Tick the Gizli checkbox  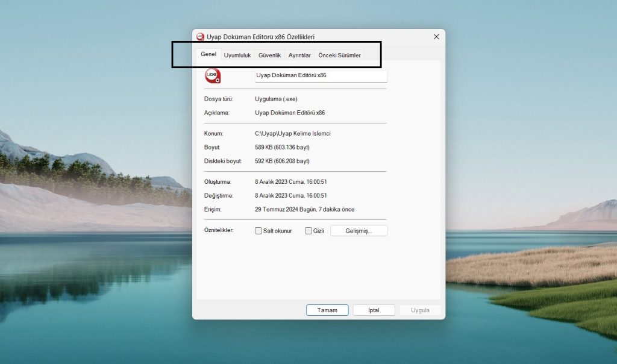[308, 231]
